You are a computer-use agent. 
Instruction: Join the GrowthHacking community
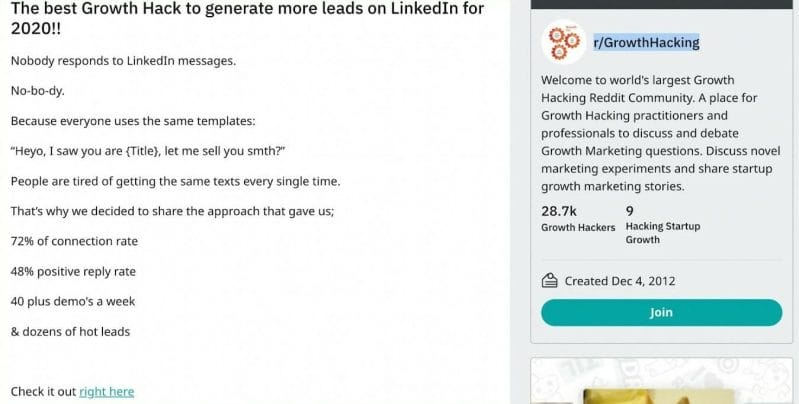tap(661, 312)
